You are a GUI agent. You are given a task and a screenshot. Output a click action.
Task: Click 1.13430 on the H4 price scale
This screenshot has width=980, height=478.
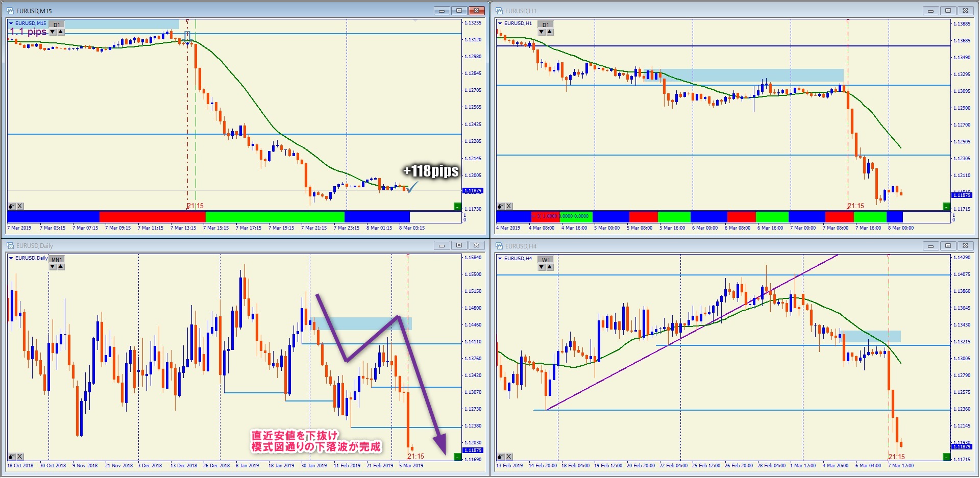[962, 324]
